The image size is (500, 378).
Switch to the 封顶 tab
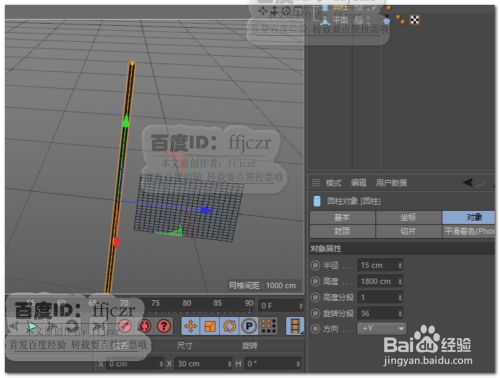click(342, 231)
